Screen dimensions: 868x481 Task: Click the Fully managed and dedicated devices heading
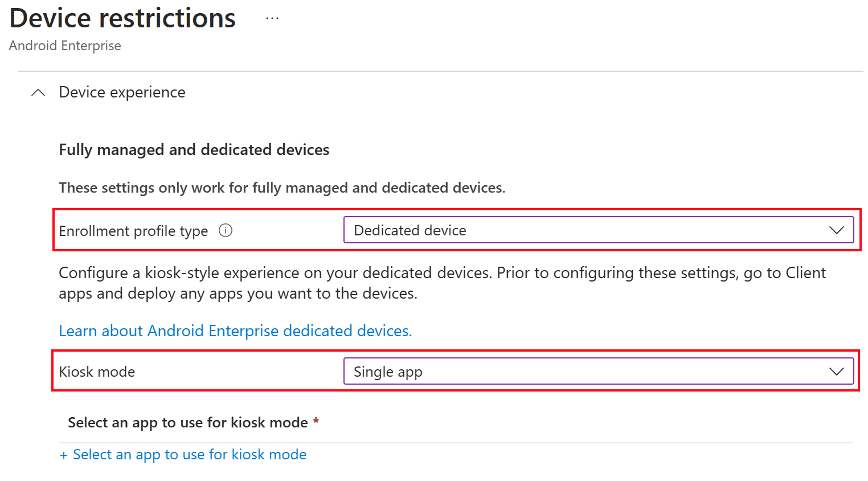194,149
